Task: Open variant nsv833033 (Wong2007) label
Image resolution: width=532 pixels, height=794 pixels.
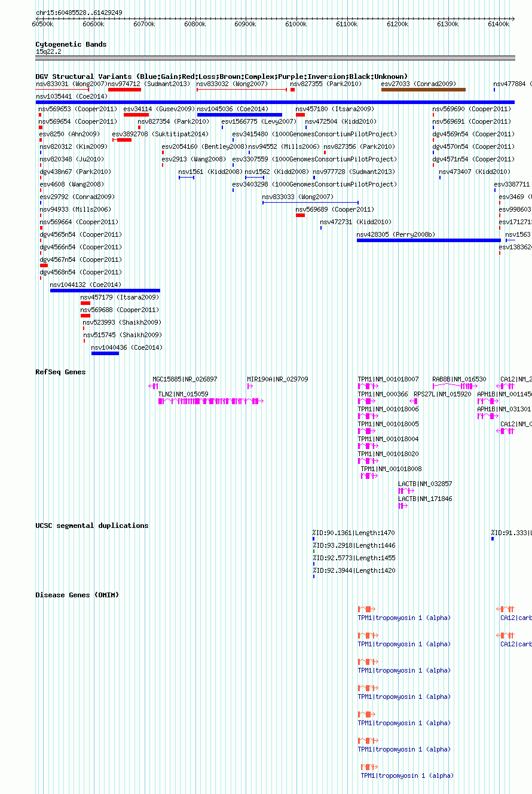Action: (x=298, y=197)
